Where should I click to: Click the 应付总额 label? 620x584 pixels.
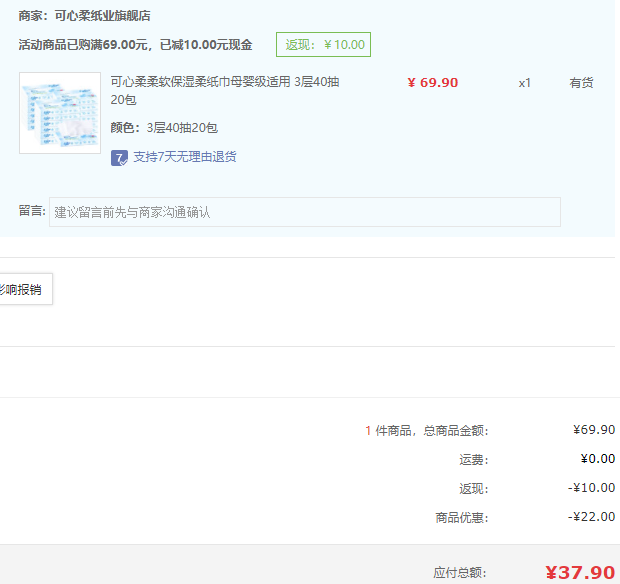tap(459, 573)
